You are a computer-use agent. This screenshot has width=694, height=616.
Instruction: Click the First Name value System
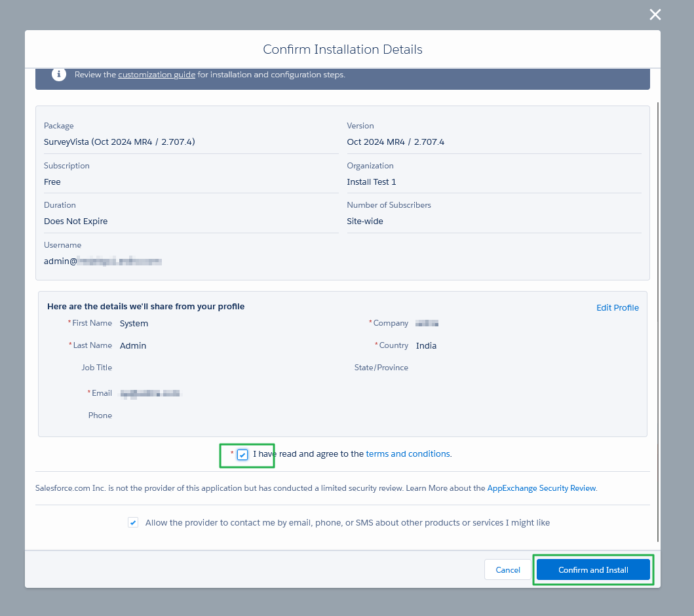[134, 323]
